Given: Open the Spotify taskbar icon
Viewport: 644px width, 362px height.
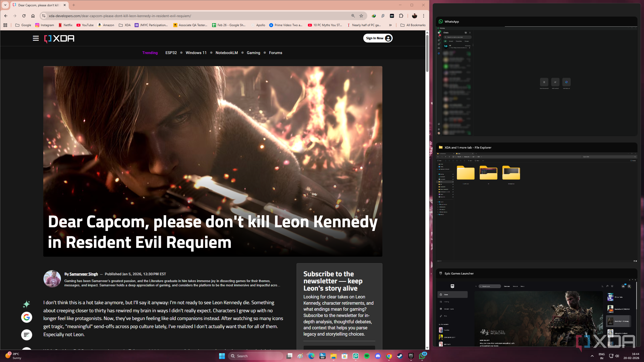Looking at the screenshot, I should tap(367, 356).
